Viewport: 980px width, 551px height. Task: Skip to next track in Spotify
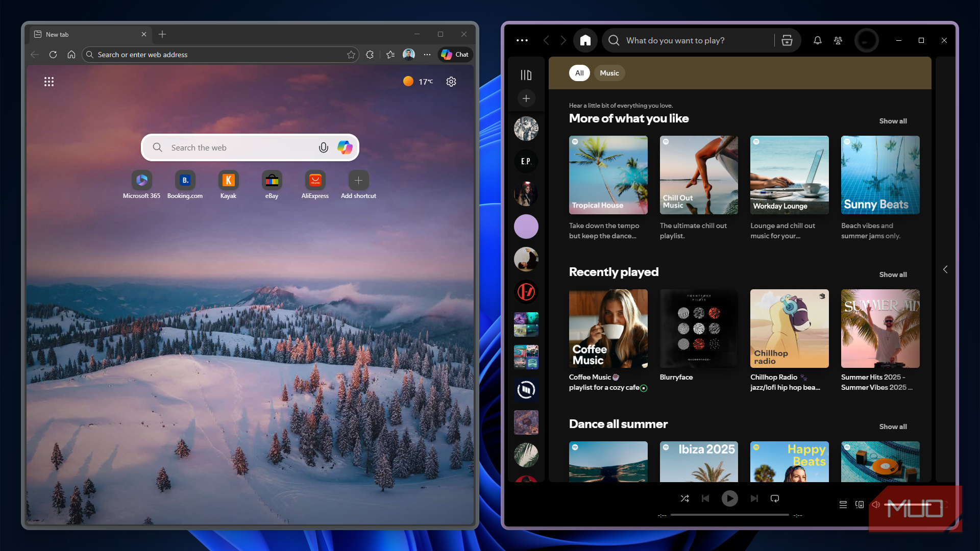(754, 498)
